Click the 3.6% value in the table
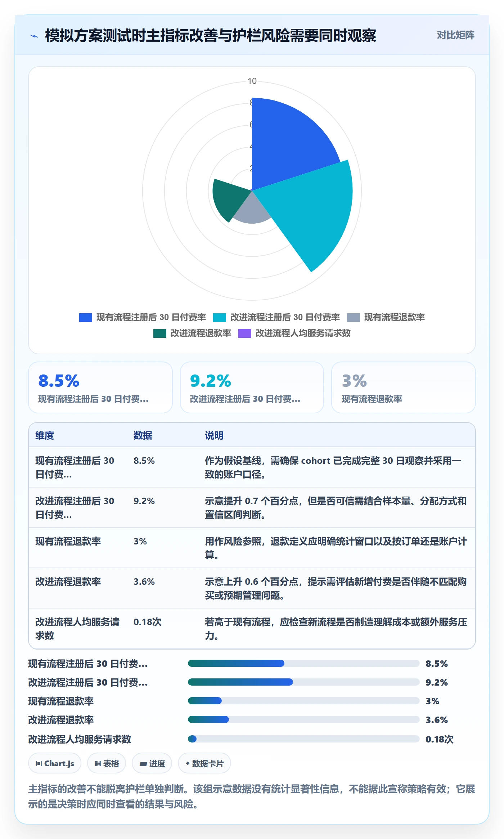 [144, 582]
